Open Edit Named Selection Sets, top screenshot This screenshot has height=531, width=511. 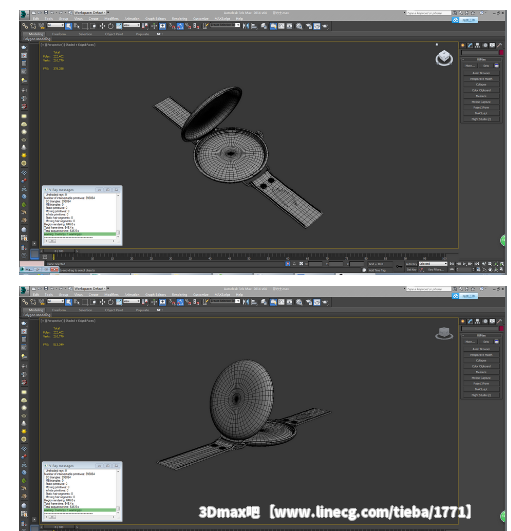click(206, 26)
